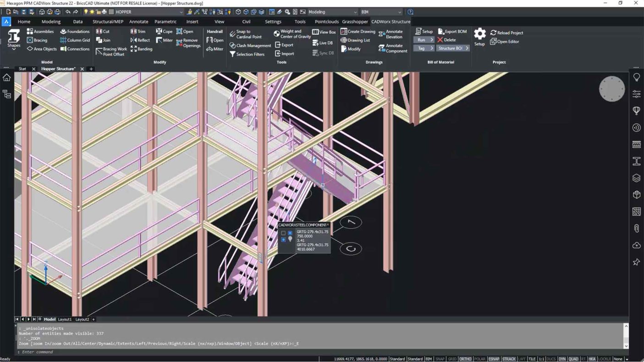Open the Live DB tool

[323, 43]
